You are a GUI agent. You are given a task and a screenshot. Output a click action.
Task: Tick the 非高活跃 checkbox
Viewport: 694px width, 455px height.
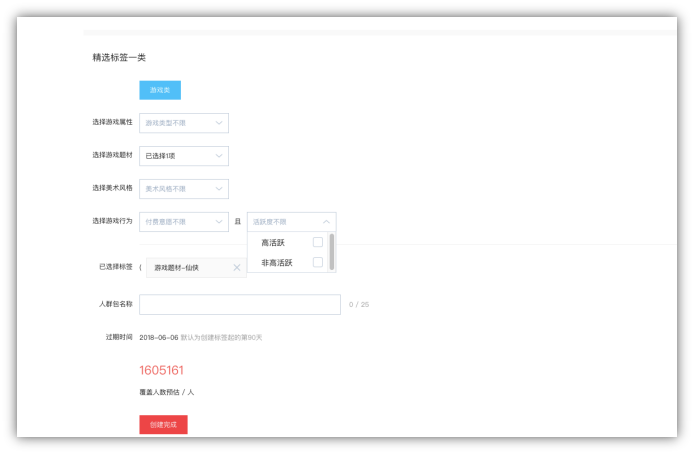tap(317, 262)
